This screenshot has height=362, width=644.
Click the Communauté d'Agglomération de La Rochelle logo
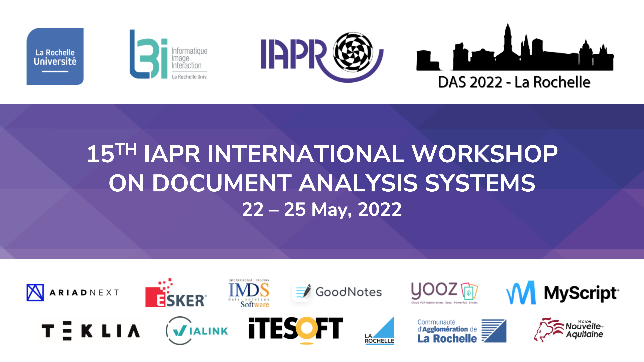(462, 331)
